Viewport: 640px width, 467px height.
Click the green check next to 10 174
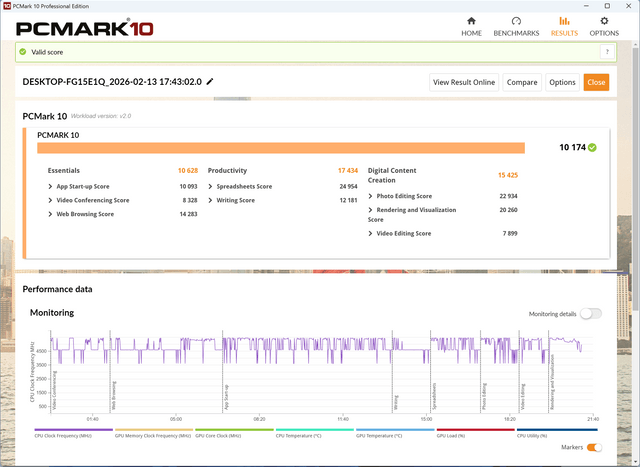pyautogui.click(x=592, y=147)
